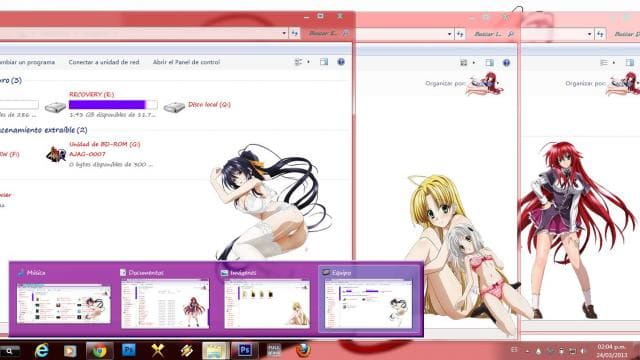Open the striped tool icon left of Explorer

pyautogui.click(x=187, y=351)
